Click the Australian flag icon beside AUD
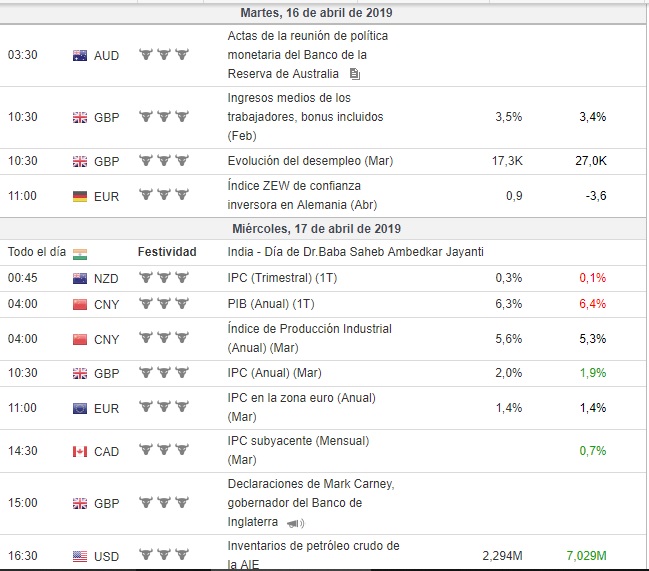The width and height of the screenshot is (649, 571). pos(80,55)
